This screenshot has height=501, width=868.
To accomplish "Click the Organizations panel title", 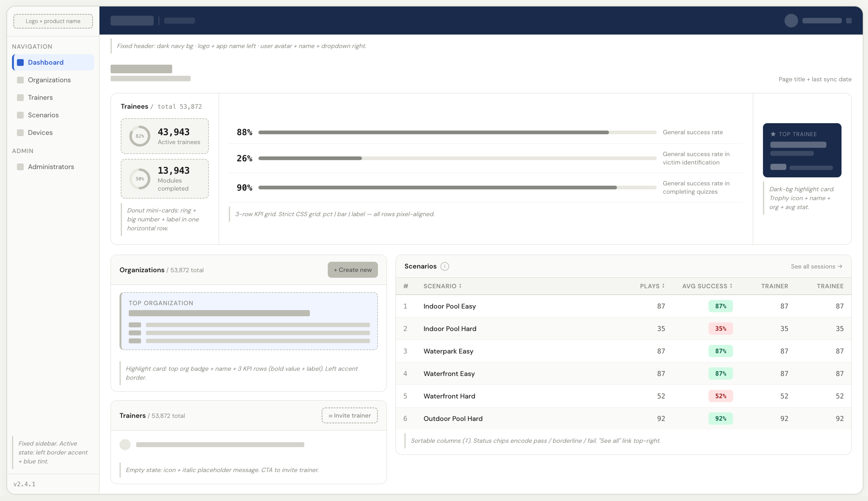I will (142, 270).
